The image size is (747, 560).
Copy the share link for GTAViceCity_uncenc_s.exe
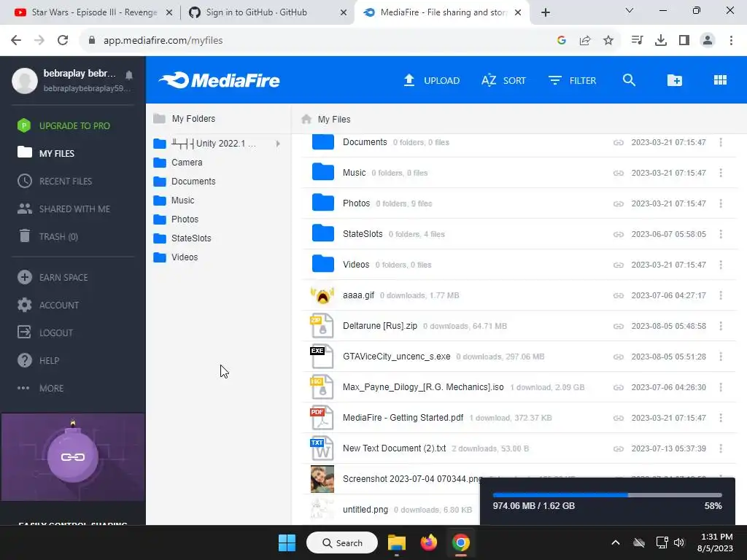tap(619, 357)
